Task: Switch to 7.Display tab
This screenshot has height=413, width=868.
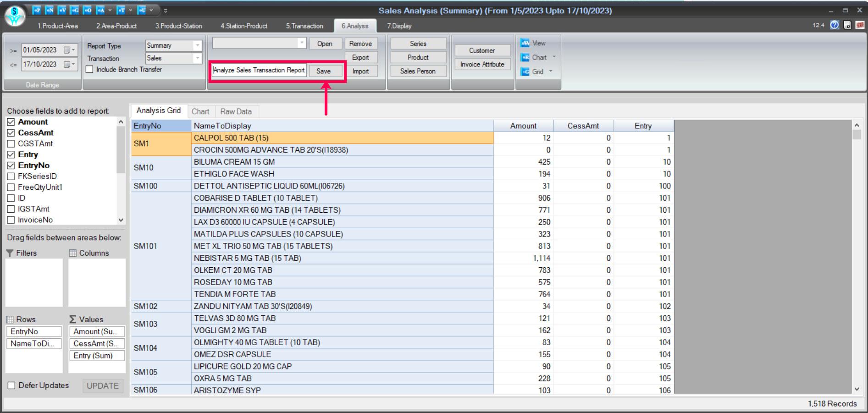Action: coord(399,26)
